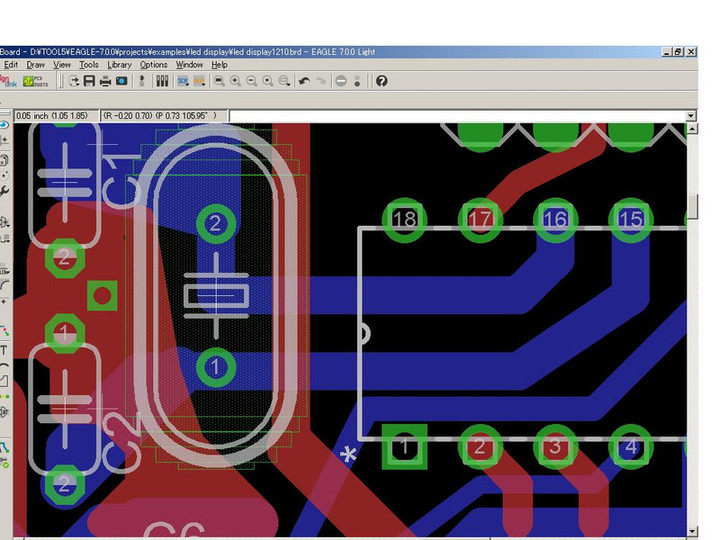Screen dimensions: 720x540
Task: Click the Undo arrow icon
Action: click(x=304, y=81)
